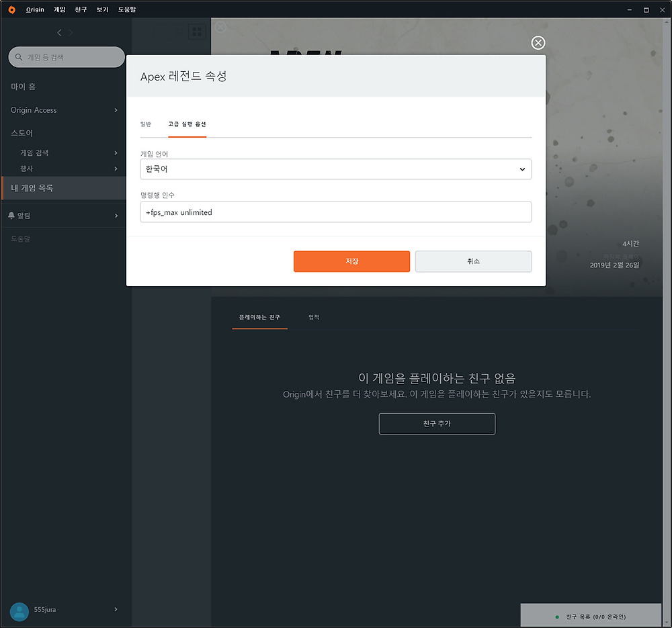
Task: Expand the Origin Access submenu
Action: click(116, 110)
